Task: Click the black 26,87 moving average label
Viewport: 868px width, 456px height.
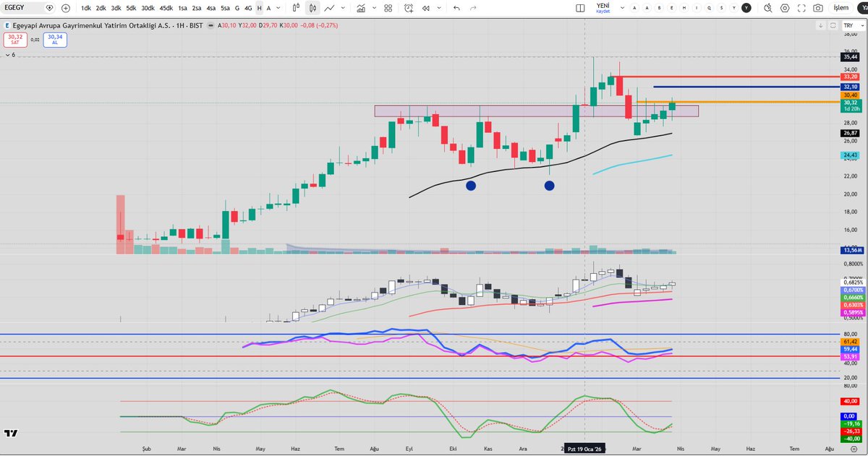Action: pyautogui.click(x=850, y=133)
